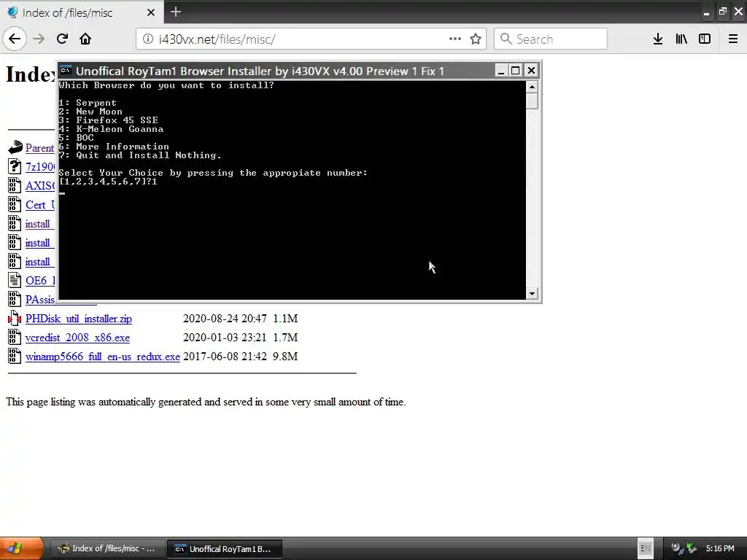747x560 pixels.
Task: Download winamp5666_full_en-us_redux.exe
Action: tap(102, 357)
